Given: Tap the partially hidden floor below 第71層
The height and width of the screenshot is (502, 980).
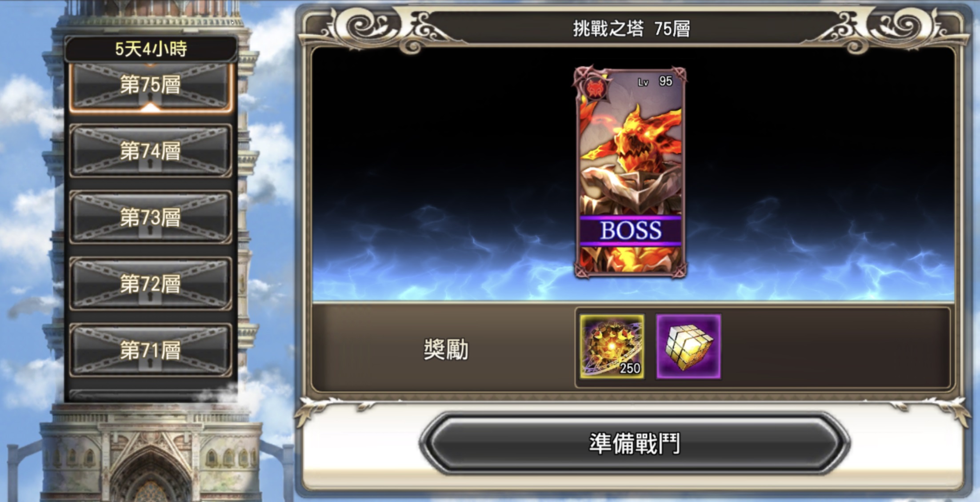Looking at the screenshot, I should 151,396.
